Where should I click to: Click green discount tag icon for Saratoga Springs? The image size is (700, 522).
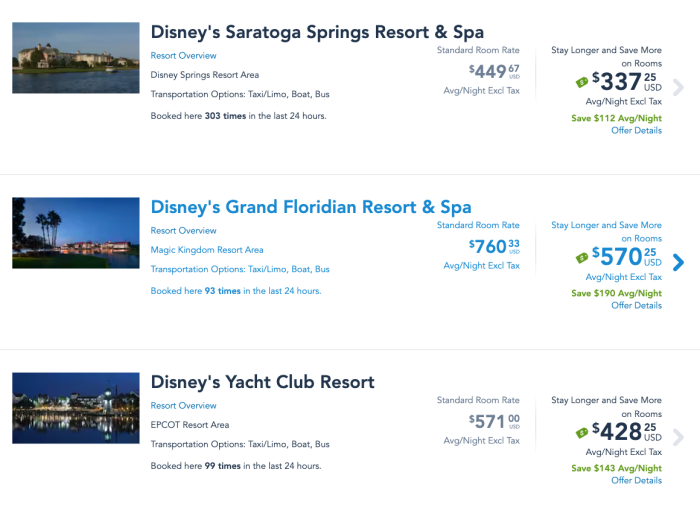[x=582, y=82]
